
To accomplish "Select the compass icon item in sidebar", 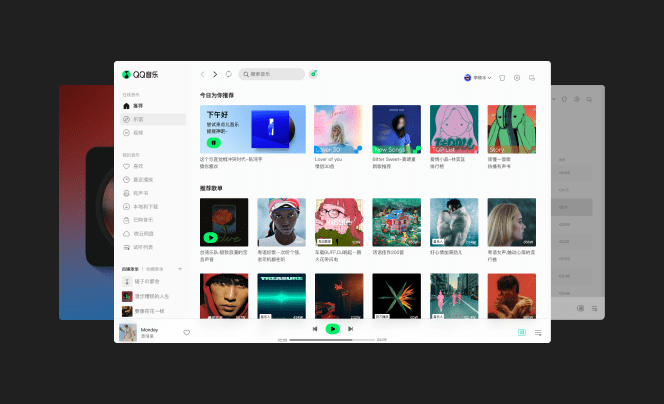I will pos(153,119).
